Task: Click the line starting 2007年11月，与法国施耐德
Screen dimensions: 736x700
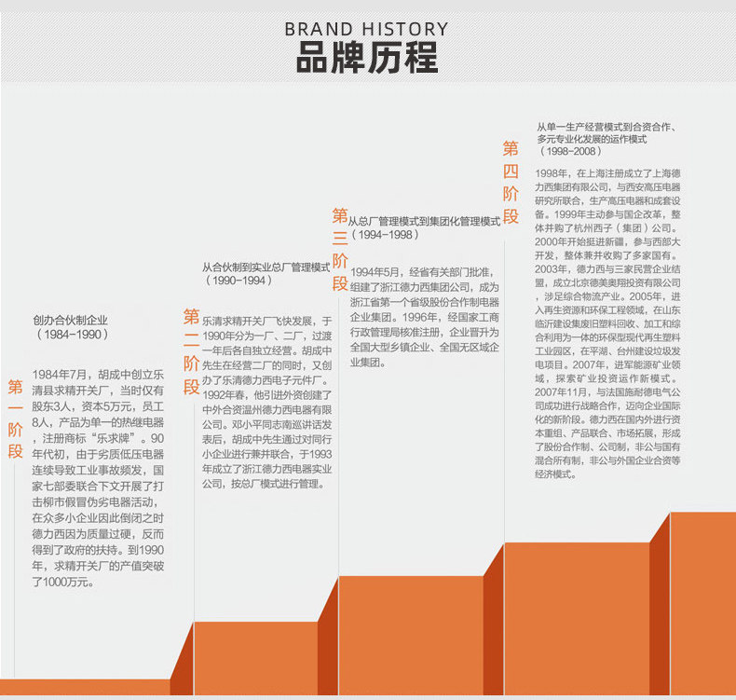Action: click(607, 392)
